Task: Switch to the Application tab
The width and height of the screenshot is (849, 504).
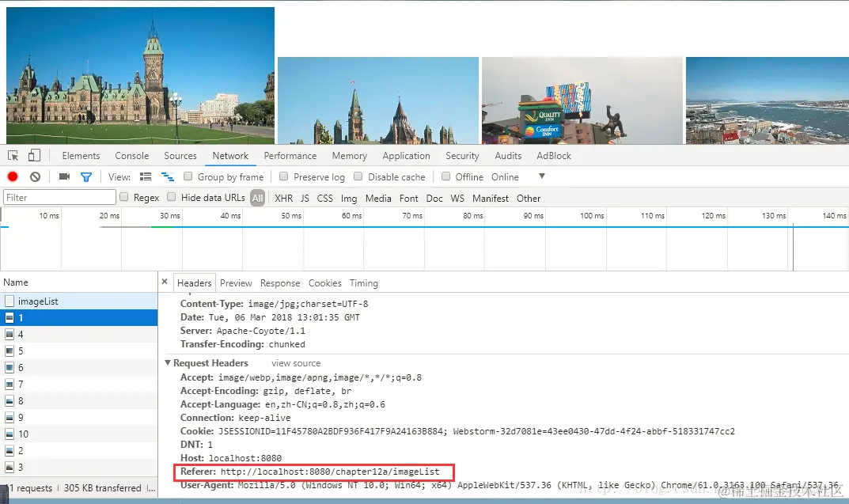Action: tap(406, 156)
